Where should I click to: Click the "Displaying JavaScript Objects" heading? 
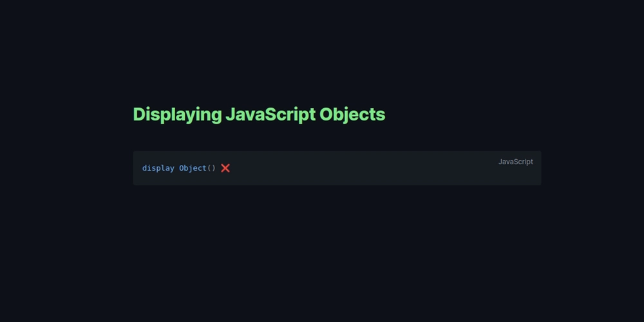coord(259,115)
